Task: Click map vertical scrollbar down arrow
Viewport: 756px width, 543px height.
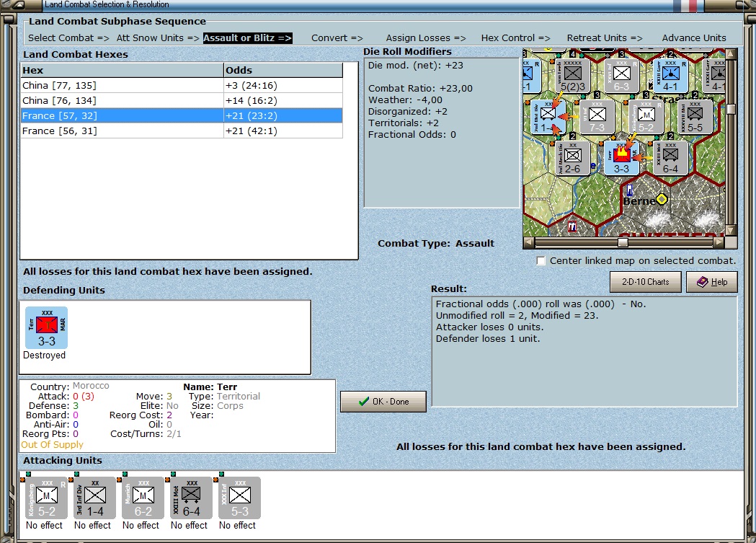Action: pyautogui.click(x=731, y=231)
